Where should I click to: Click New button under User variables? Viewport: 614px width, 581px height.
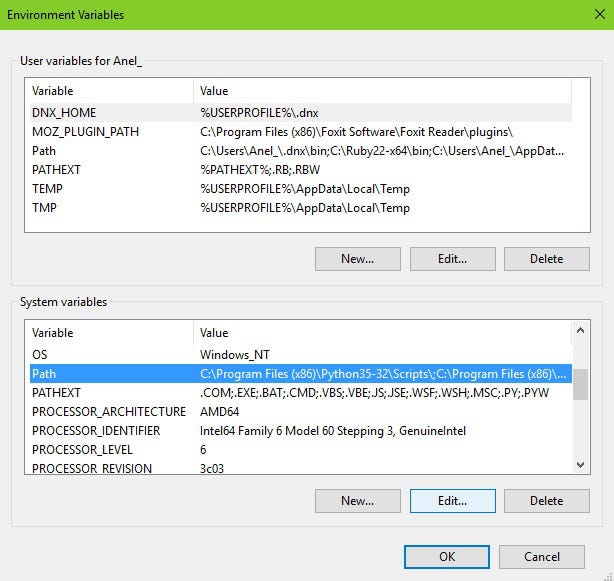358,259
